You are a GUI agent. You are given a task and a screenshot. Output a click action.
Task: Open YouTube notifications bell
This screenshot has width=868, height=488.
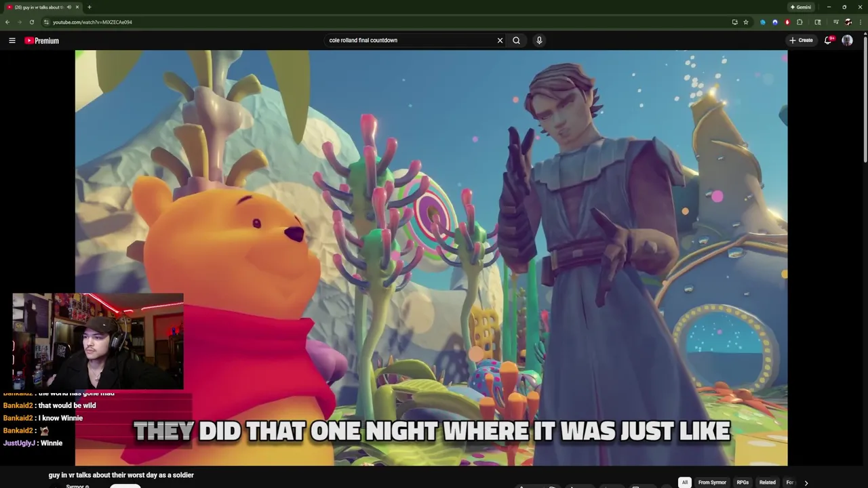(828, 41)
